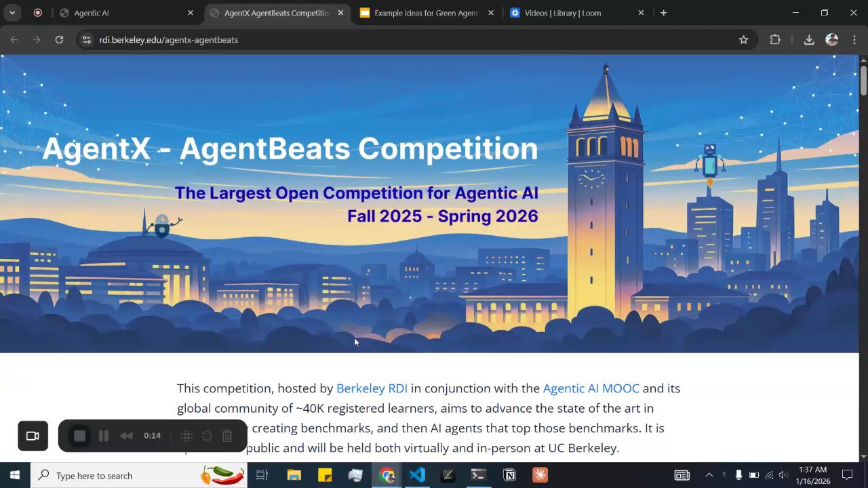Reload the current page
Screen dimensions: 868x488
[x=59, y=40]
